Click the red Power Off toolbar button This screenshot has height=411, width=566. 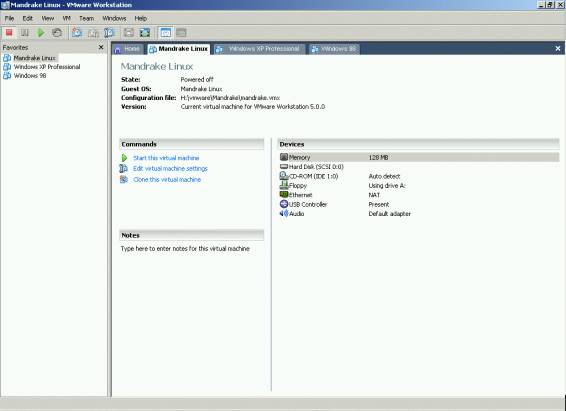tap(9, 33)
